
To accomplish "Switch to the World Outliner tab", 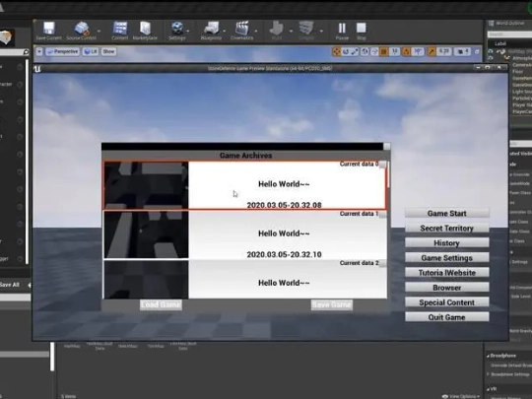I will (509, 23).
